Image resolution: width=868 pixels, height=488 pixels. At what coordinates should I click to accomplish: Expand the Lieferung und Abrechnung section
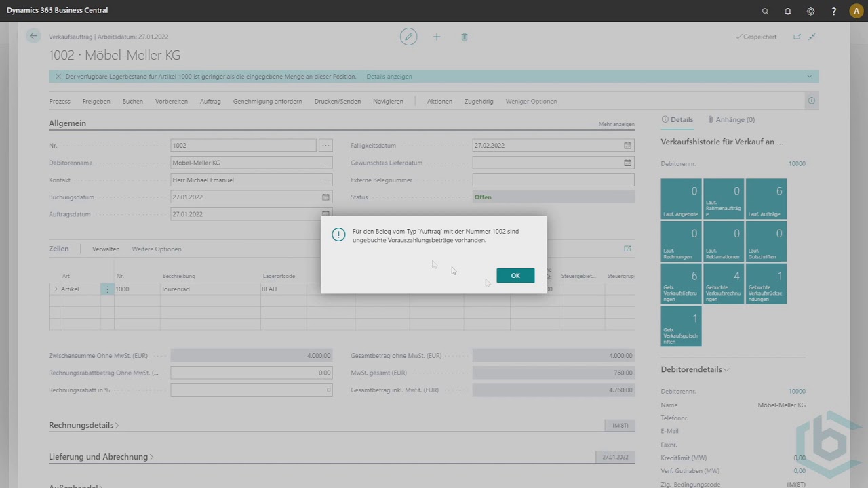click(101, 457)
